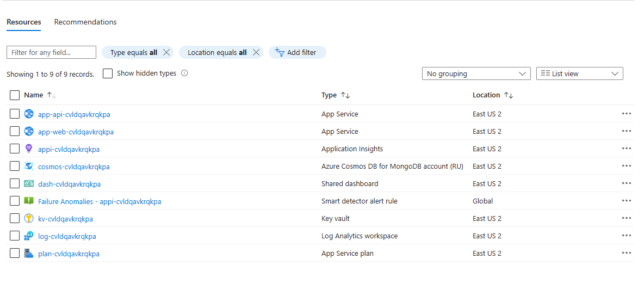Open the log-cvldqavkrqkpa resource link

click(67, 236)
